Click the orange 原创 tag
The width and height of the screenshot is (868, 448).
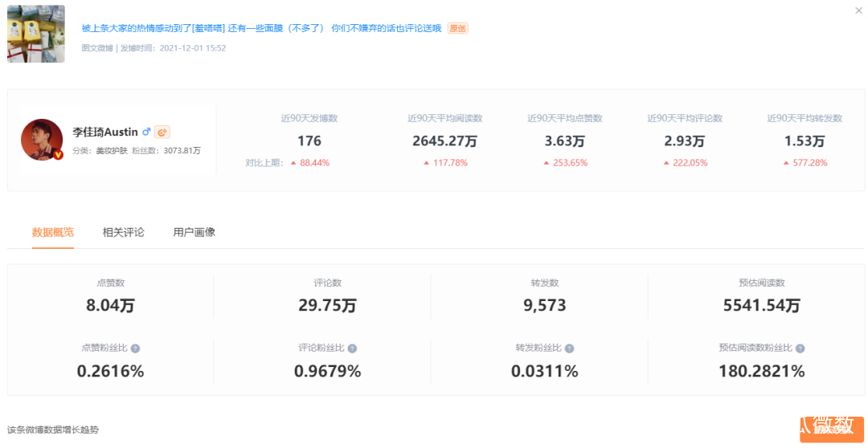(x=457, y=28)
